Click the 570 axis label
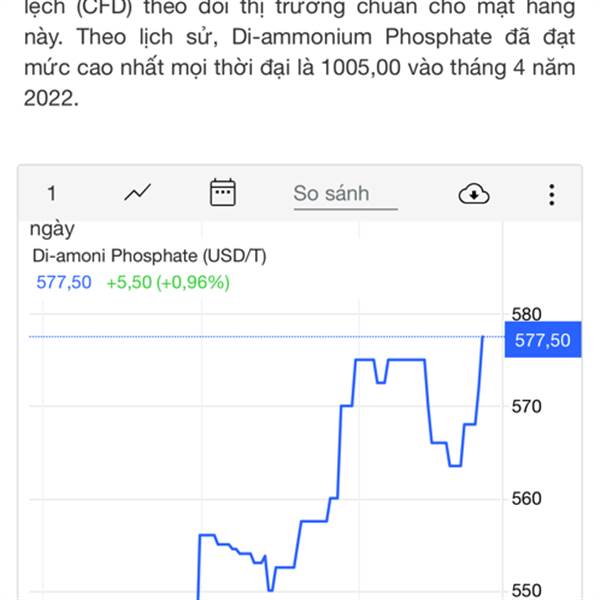This screenshot has height=600, width=600. point(526,406)
